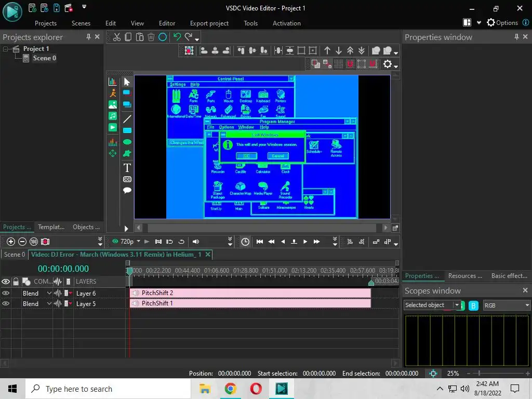Viewport: 532px width, 399px height.
Task: Expand the quick access toolbar dropdown arrow
Action: [84, 6]
